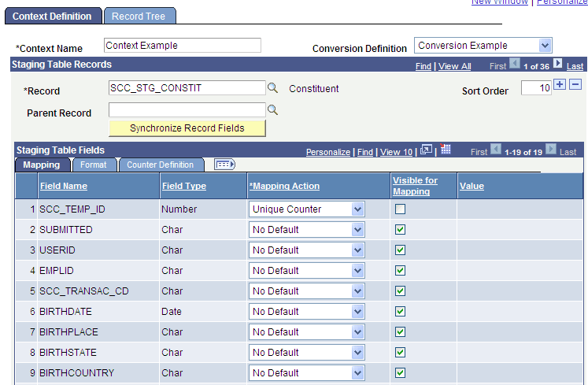Click into the Sort Order field

[x=536, y=88]
